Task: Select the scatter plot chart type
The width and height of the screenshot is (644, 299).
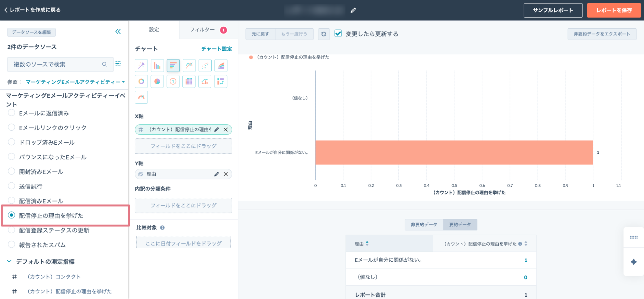Action: coord(205,66)
